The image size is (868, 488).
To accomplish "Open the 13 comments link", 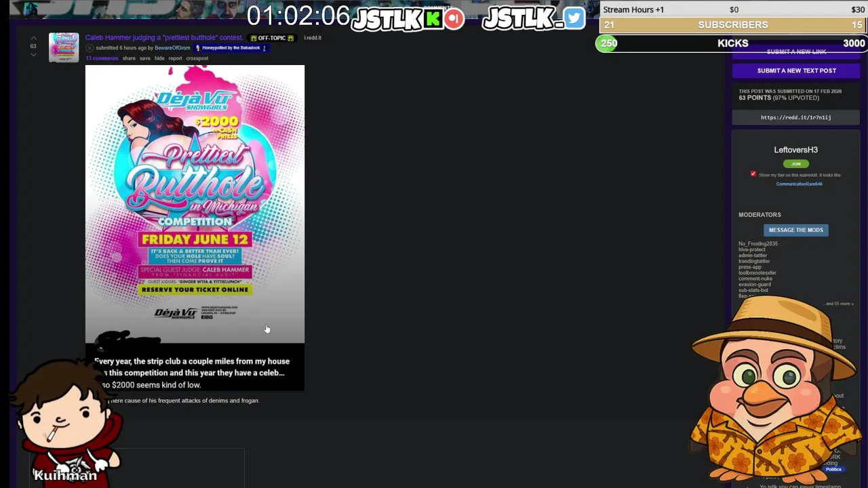I will pyautogui.click(x=102, y=58).
